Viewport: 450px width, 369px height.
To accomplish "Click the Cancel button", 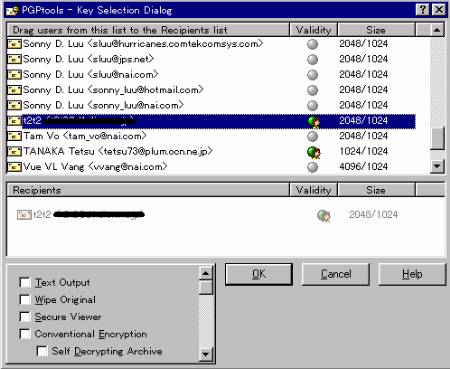I will (336, 274).
